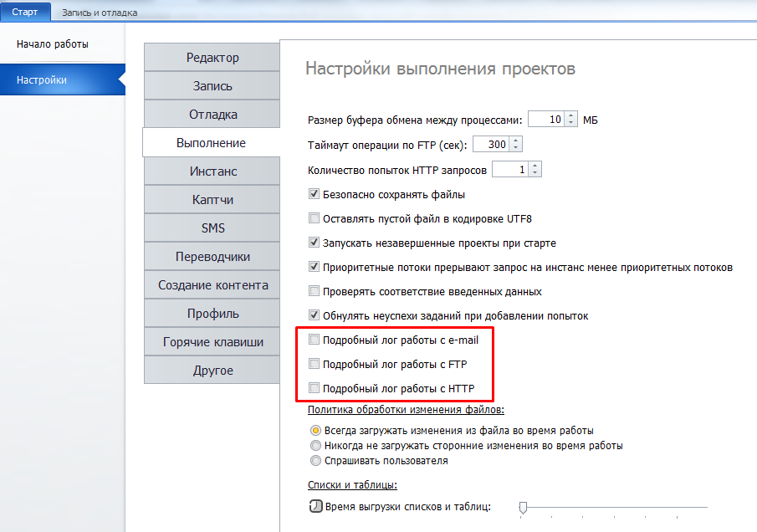Decrease HTTP request attempts count
Viewport: 757px width, 532px height.
tap(535, 173)
